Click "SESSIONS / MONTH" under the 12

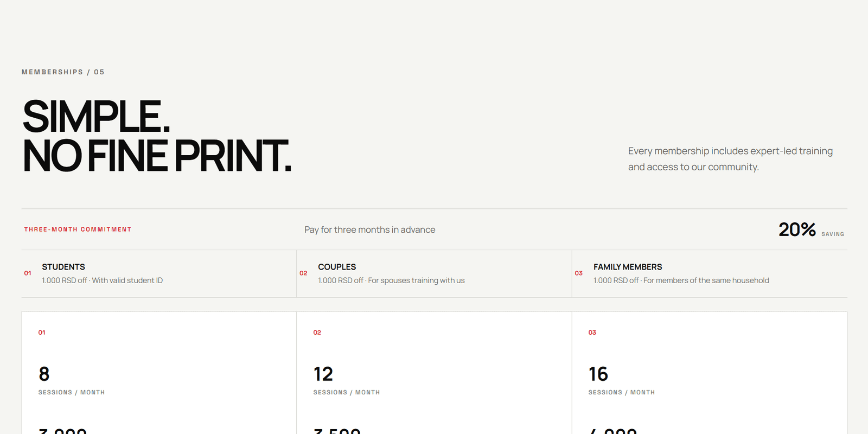[347, 392]
